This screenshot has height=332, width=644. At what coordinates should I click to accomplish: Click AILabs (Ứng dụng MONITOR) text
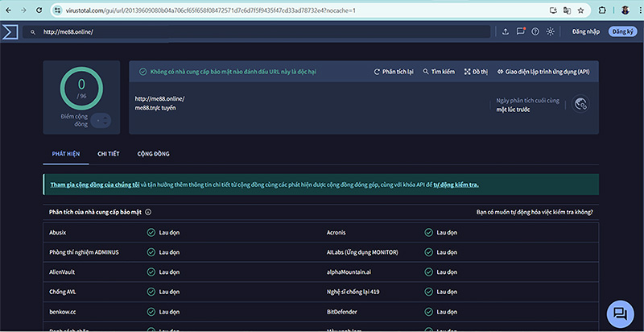coord(362,252)
